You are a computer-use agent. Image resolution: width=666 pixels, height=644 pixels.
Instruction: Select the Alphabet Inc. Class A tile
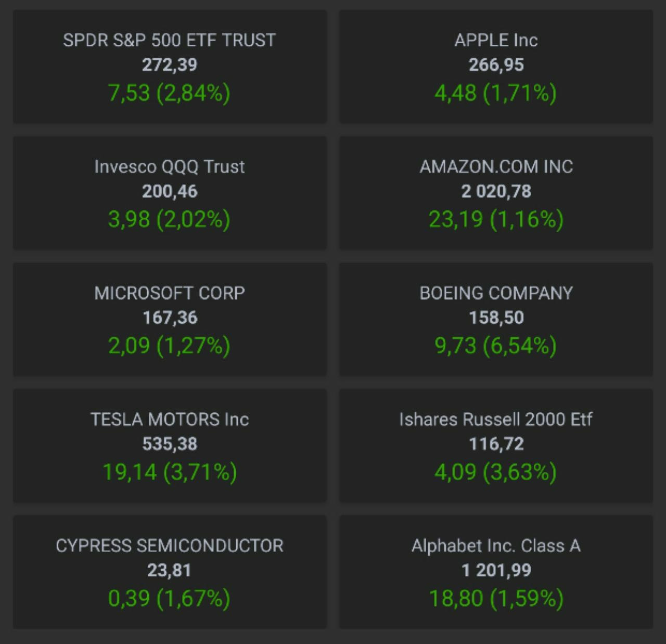496,572
